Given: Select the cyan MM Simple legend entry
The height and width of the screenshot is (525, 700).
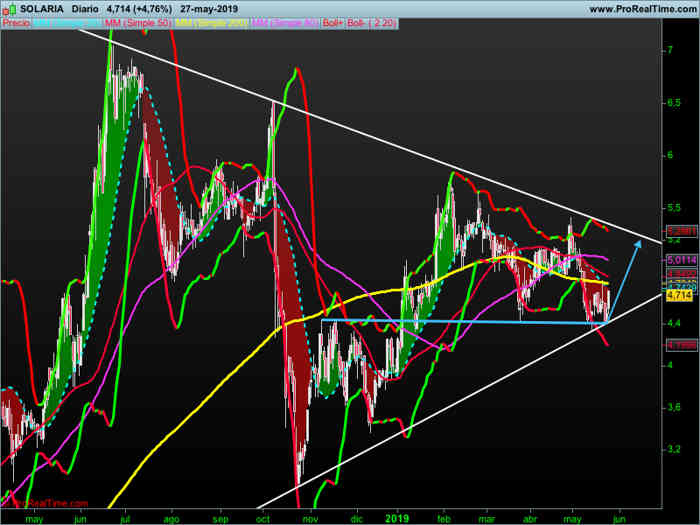Looking at the screenshot, I should (x=67, y=23).
